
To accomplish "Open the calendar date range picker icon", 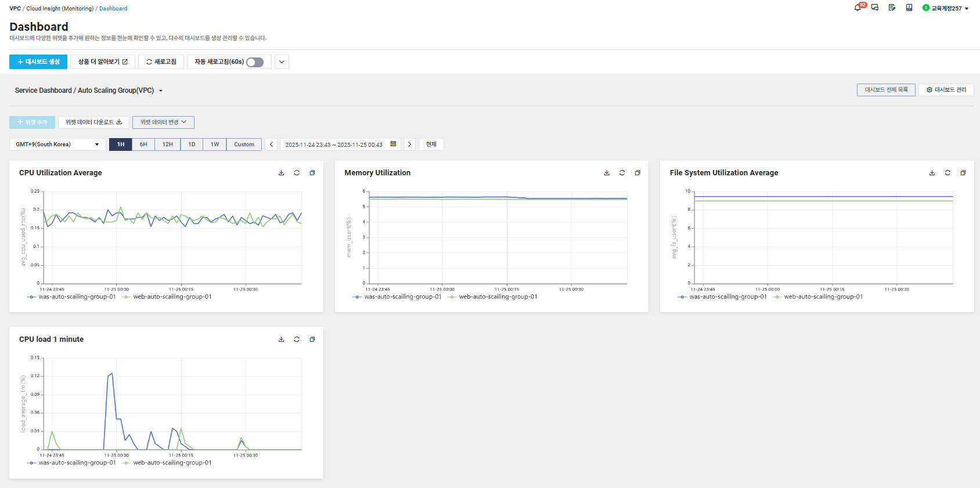I will tap(393, 144).
